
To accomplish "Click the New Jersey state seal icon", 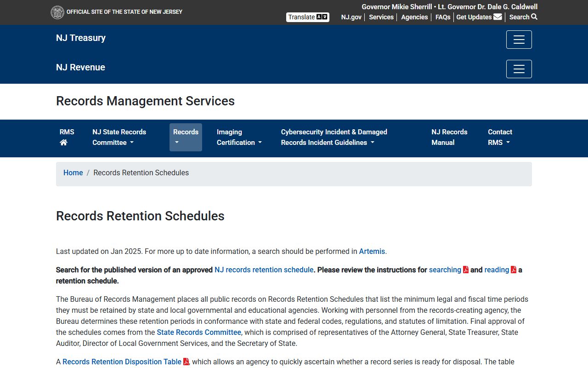I will pos(57,12).
